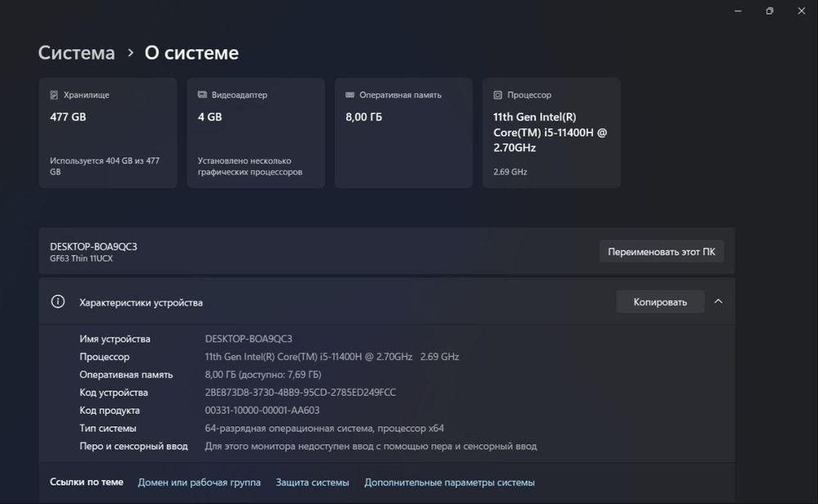Collapse the Характеристики устройства section chevron
Screen dimensions: 818x504
click(x=718, y=302)
